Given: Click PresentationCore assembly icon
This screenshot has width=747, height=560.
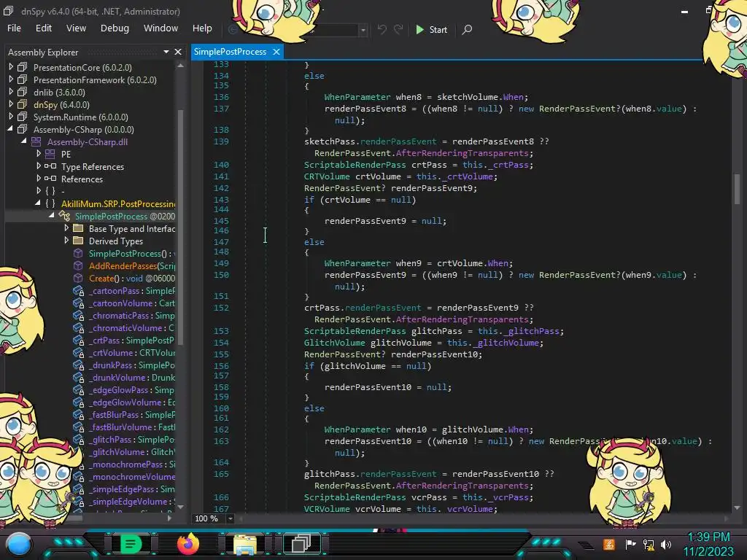Looking at the screenshot, I should (x=23, y=67).
